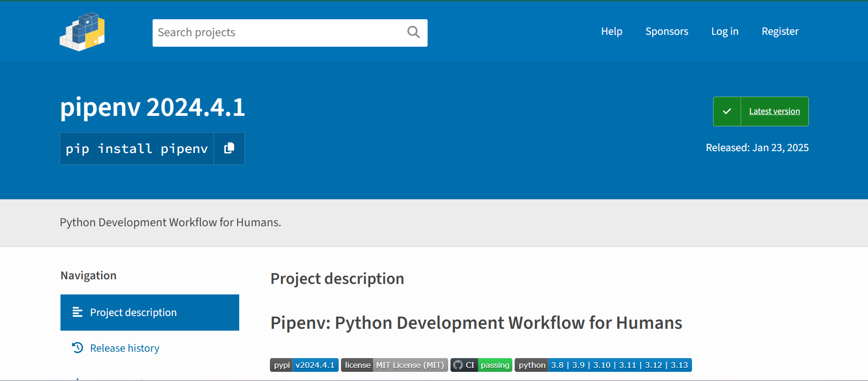Image resolution: width=868 pixels, height=381 pixels.
Task: Click the GitHub CI passing badge
Action: pos(481,365)
